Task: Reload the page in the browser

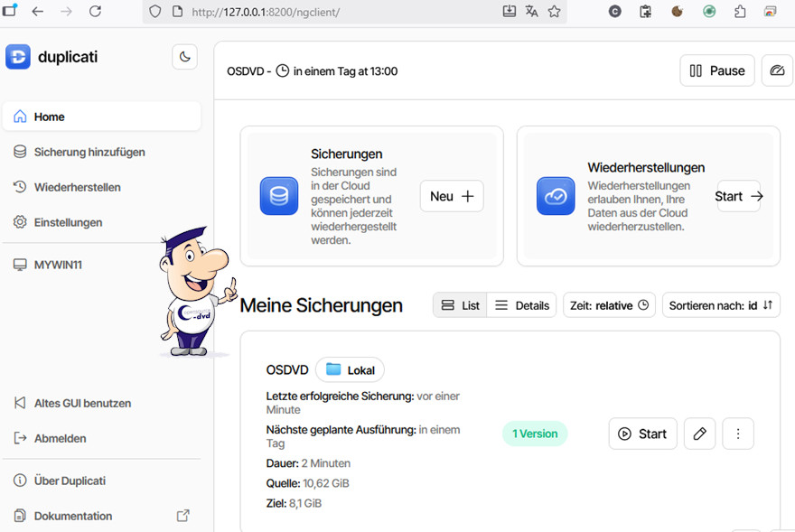Action: point(95,12)
